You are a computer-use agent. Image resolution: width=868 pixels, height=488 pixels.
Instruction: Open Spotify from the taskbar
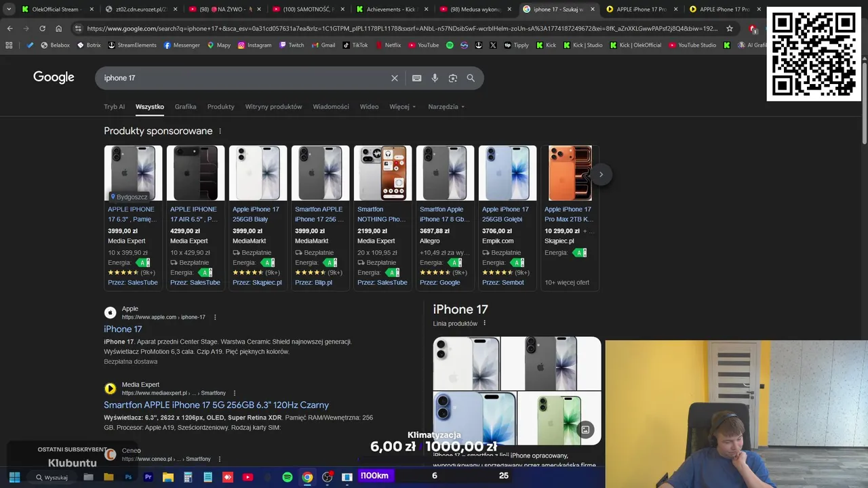[288, 477]
